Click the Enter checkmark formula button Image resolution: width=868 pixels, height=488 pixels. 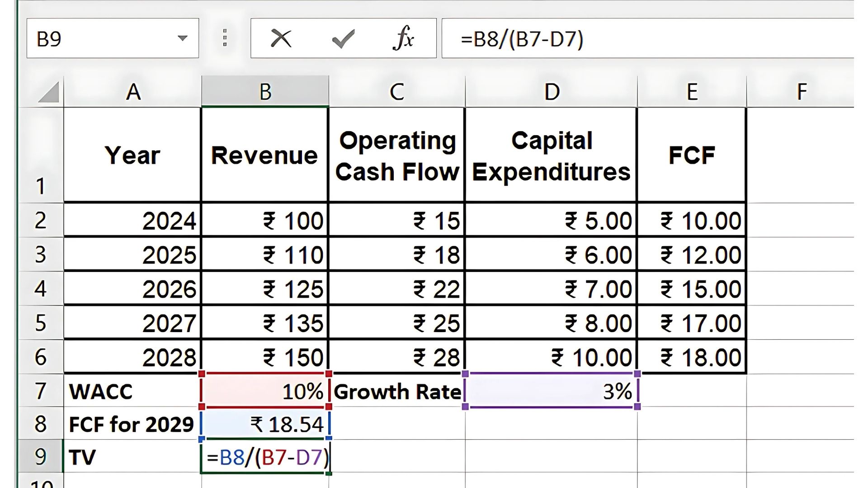pyautogui.click(x=343, y=39)
